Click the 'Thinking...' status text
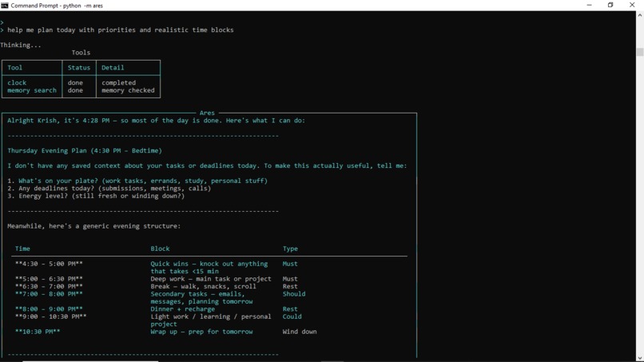 point(21,46)
